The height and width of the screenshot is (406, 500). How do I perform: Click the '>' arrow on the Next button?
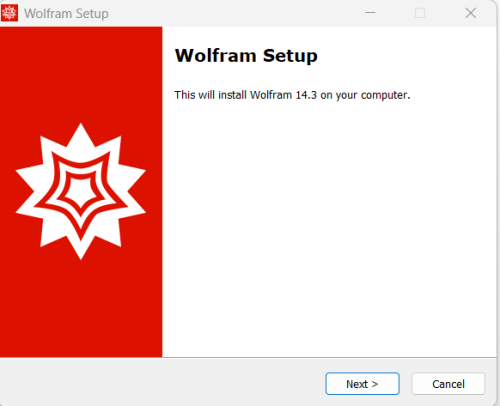(375, 384)
